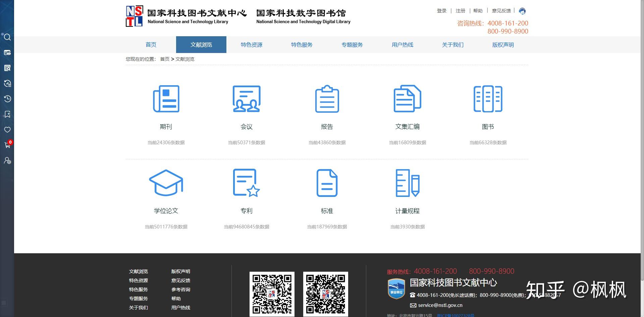
Task: Click the clock-with-list history icon in sidebar
Action: point(7,84)
